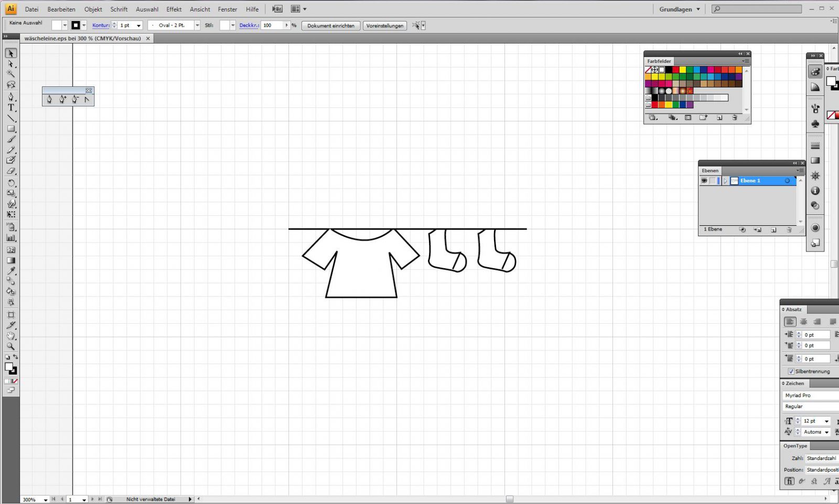Select the Hand tool
Screen dimensions: 839x504
coord(10,336)
